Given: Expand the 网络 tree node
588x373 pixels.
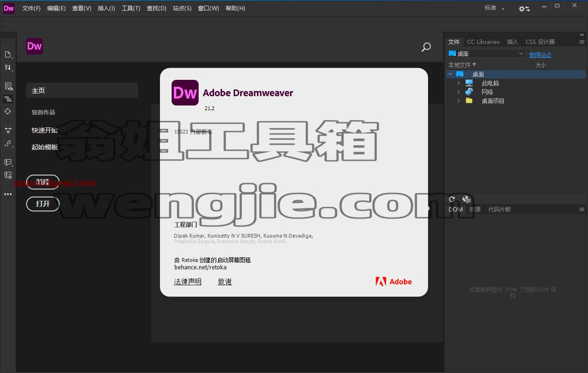Looking at the screenshot, I should pyautogui.click(x=458, y=92).
